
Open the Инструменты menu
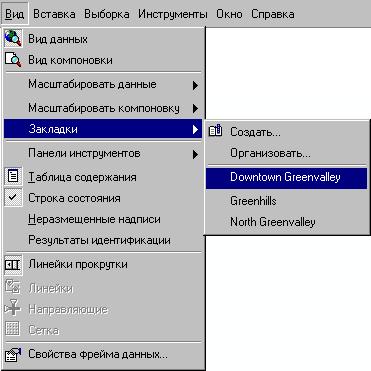(173, 14)
